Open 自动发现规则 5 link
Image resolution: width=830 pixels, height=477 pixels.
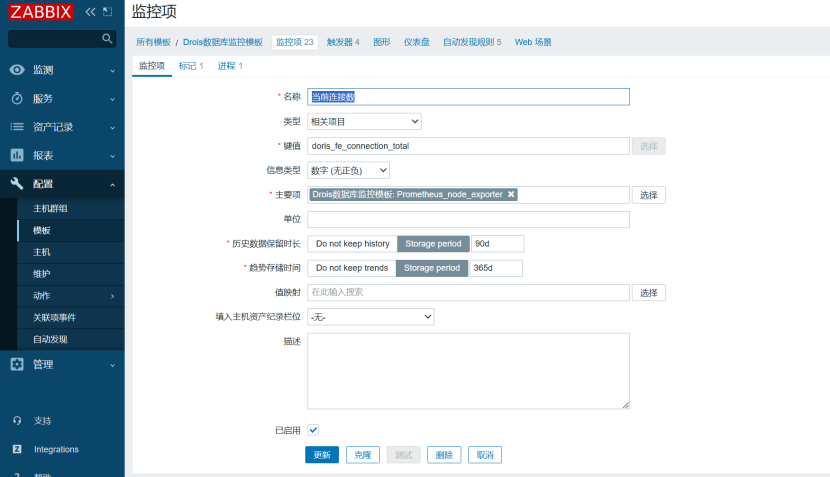click(x=472, y=42)
